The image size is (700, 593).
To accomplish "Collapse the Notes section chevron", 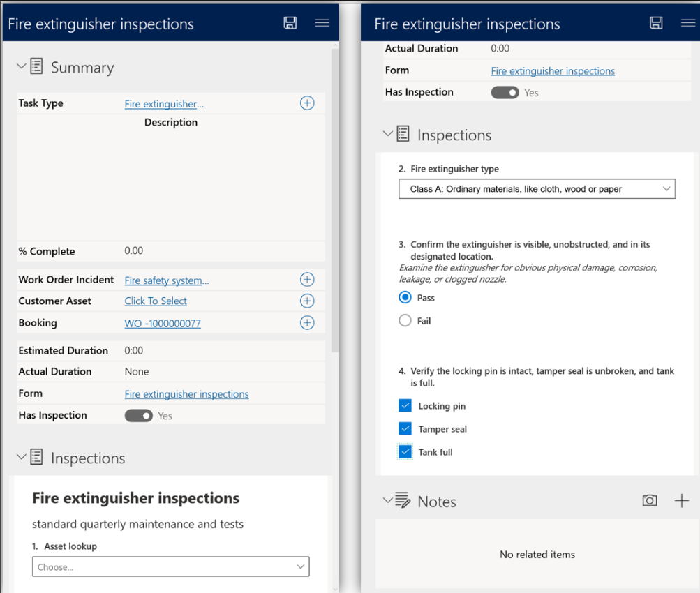I will pos(387,500).
